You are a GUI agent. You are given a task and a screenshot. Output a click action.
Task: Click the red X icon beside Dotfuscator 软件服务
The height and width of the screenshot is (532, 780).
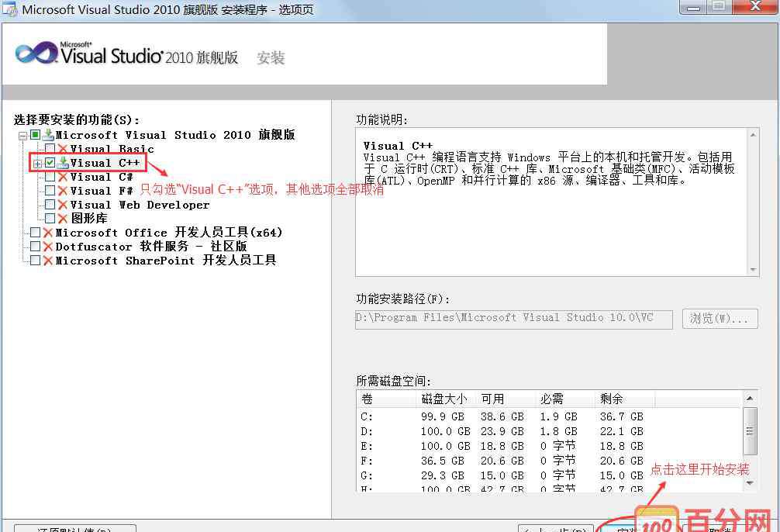[48, 247]
